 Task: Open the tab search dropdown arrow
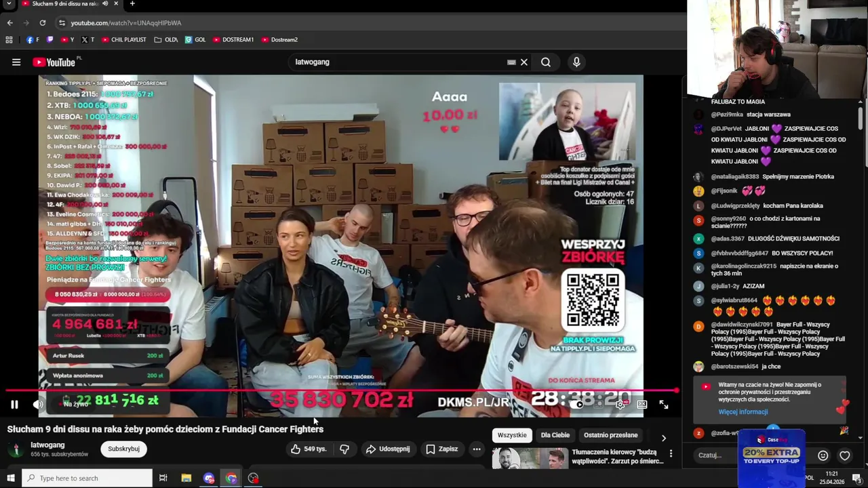(9, 4)
